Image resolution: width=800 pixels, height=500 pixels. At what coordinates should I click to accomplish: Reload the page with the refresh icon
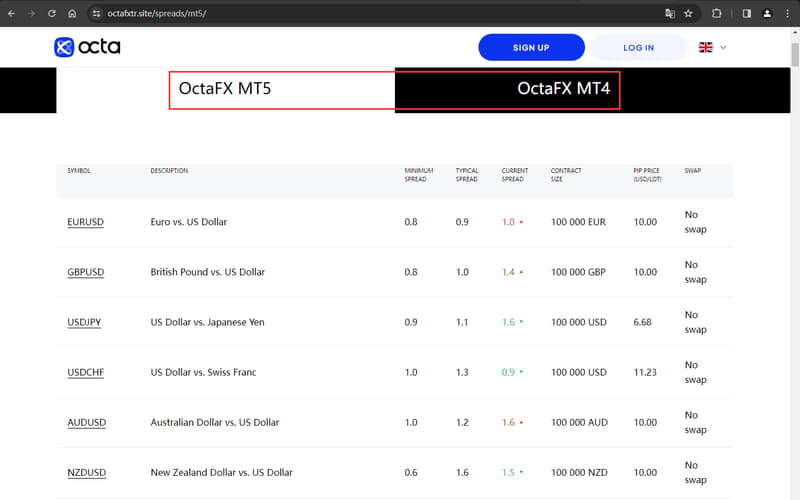(52, 14)
